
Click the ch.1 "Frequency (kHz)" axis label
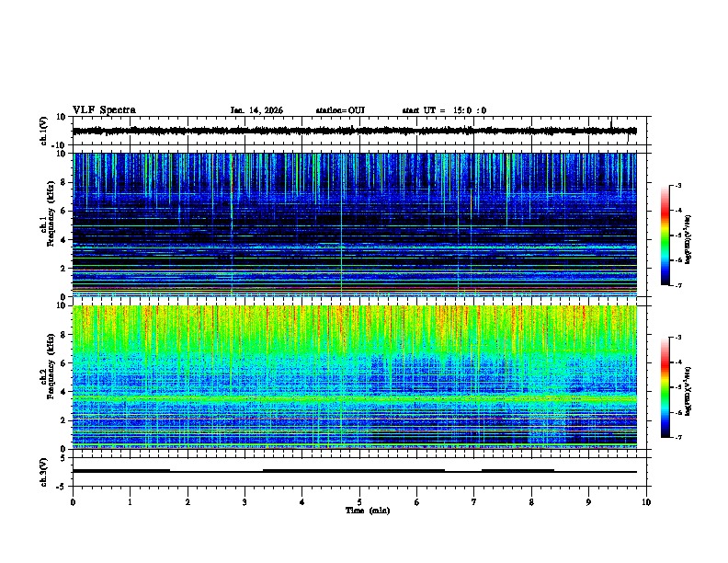coord(51,213)
